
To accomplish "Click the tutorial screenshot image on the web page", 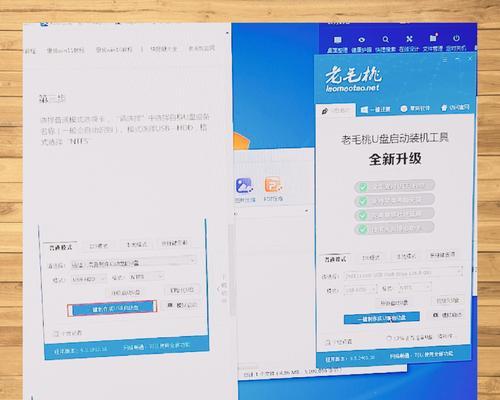I will pos(124,289).
